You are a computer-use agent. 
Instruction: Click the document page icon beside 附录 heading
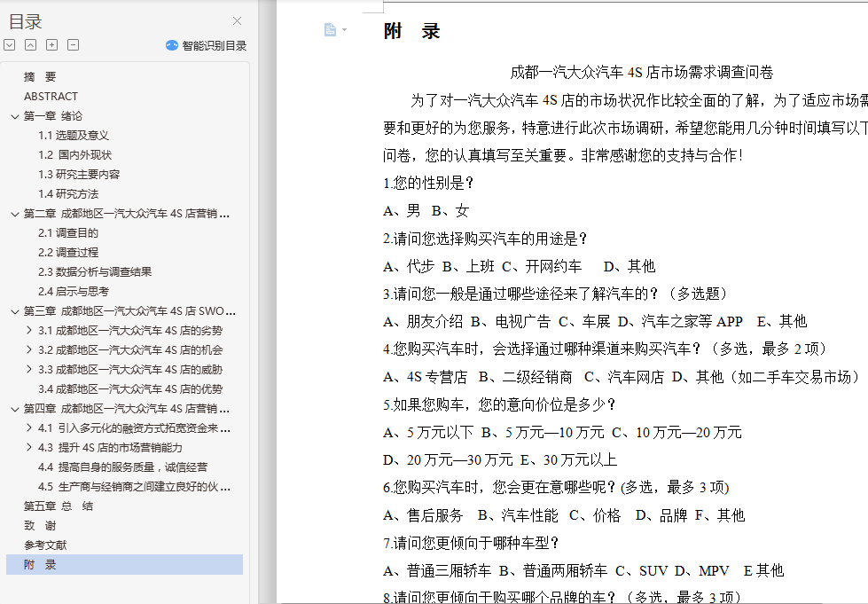(330, 30)
